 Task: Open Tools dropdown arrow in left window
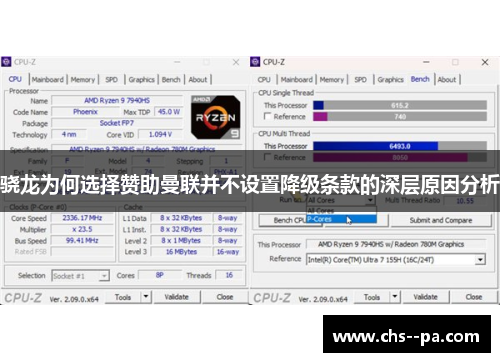point(146,296)
